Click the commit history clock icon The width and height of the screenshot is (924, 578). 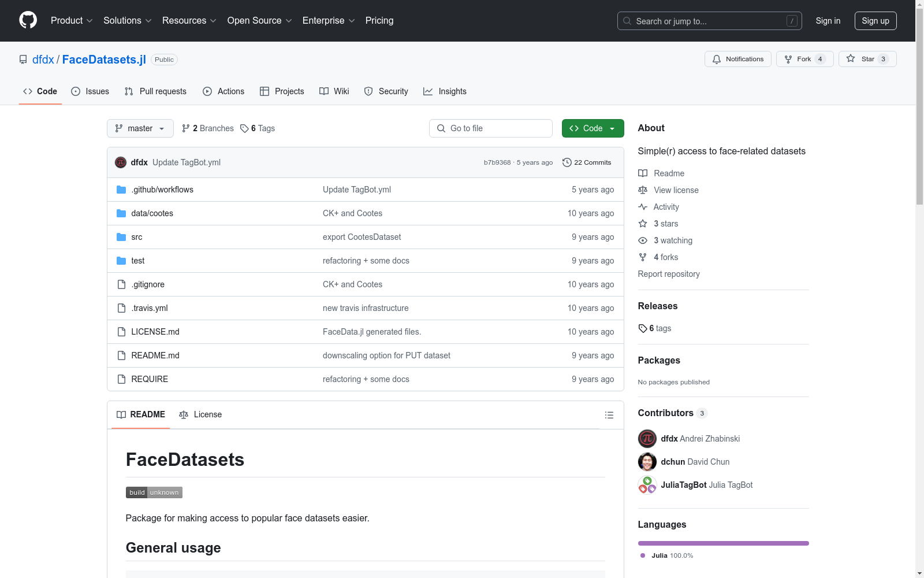(567, 162)
